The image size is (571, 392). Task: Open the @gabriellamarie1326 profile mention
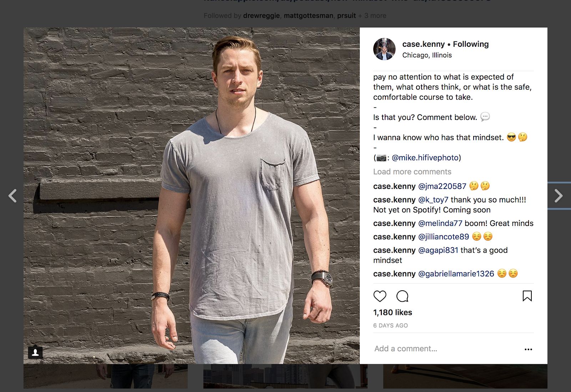(456, 274)
